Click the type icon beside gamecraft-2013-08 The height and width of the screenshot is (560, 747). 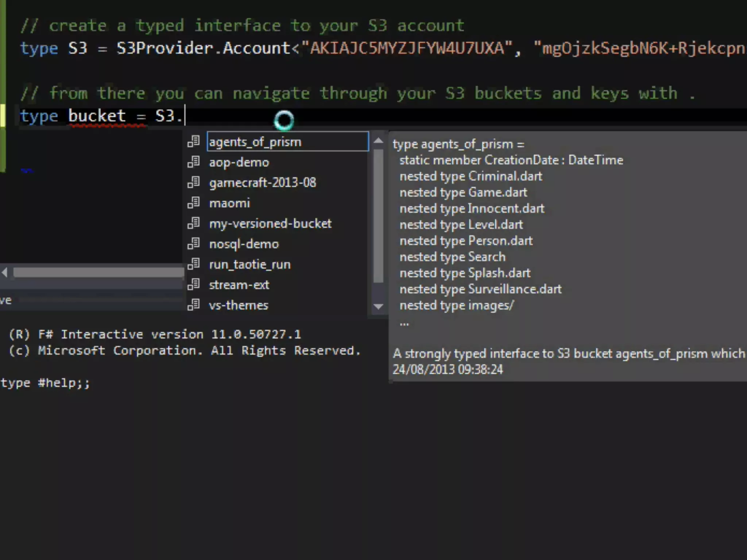tap(193, 182)
